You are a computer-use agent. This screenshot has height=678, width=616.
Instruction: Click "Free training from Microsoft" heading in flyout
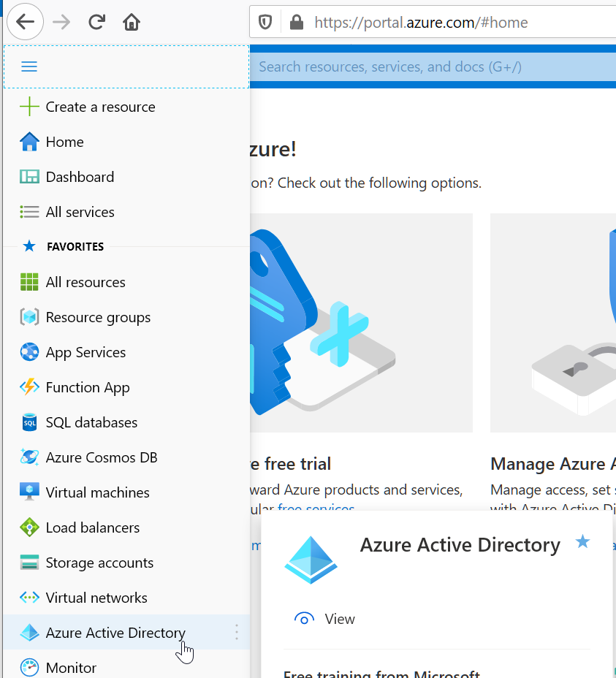click(x=381, y=674)
